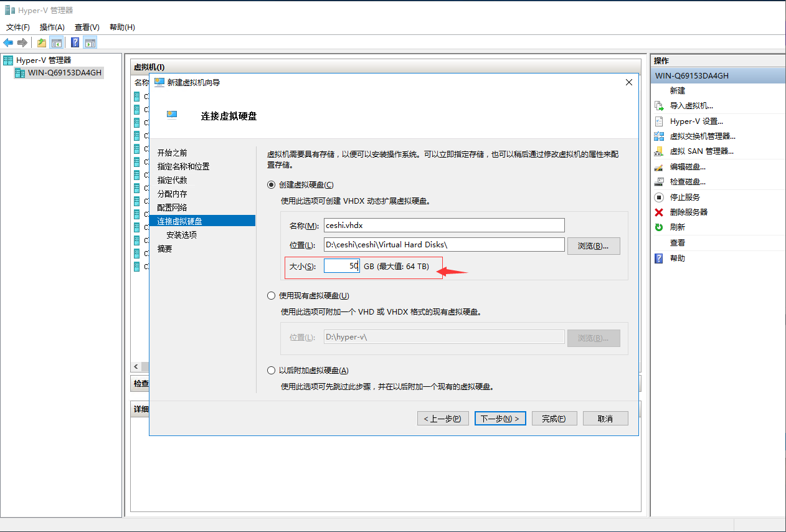The image size is (786, 532).
Task: Click the back arrow in the toolbar
Action: click(8, 42)
